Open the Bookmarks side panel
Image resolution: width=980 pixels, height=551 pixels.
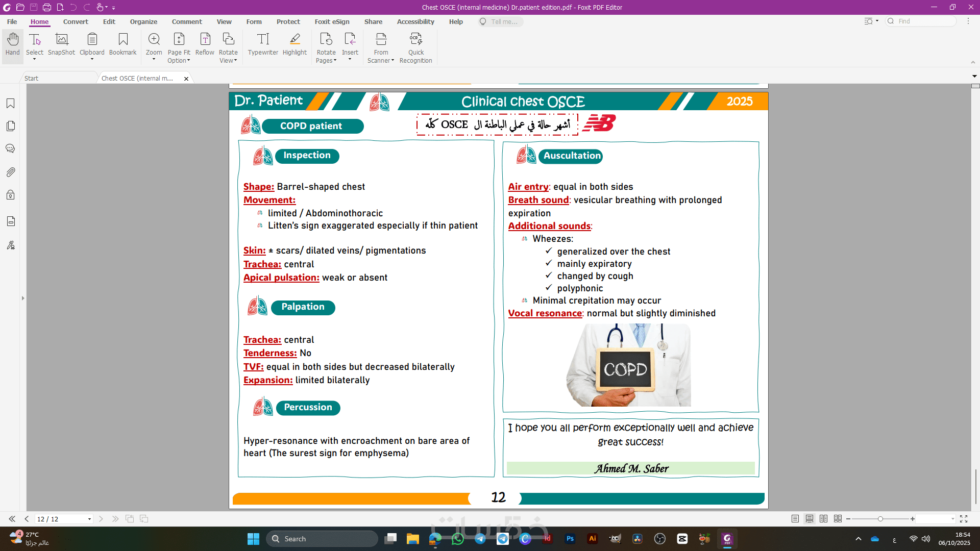coord(10,104)
